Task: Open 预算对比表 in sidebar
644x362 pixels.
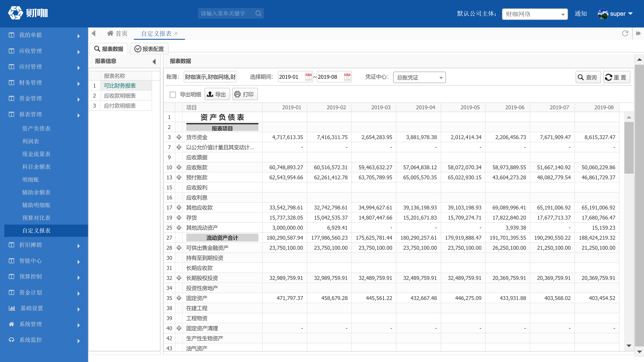Action: click(x=36, y=218)
